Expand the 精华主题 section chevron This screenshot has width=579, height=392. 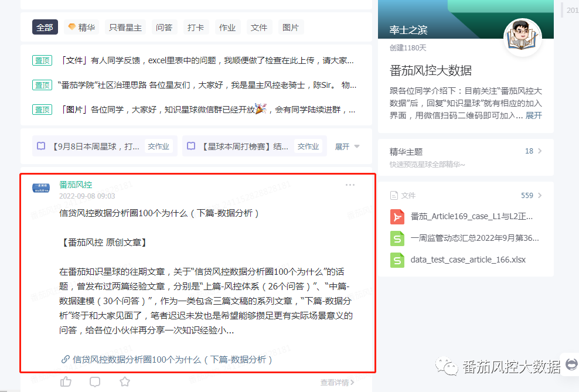(x=540, y=151)
